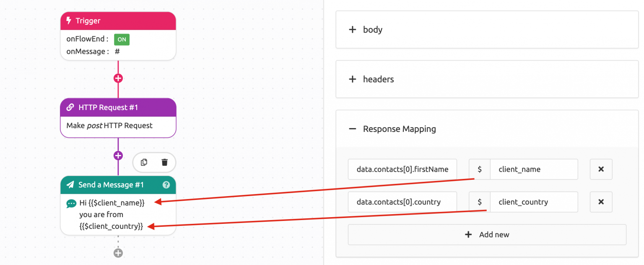
Task: Click the link icon on HTTP Request #1 header
Action: point(70,107)
